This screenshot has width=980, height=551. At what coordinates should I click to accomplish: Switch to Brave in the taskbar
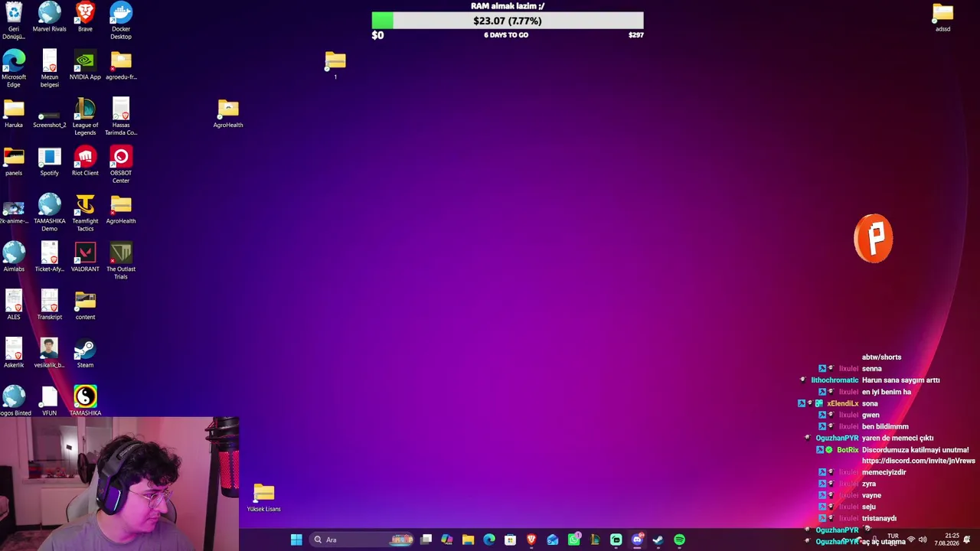[531, 540]
